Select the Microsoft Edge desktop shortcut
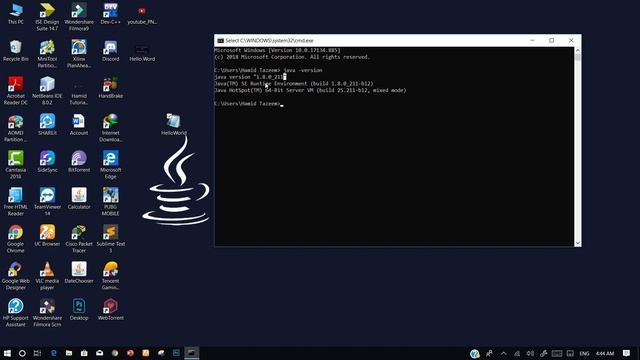 pyautogui.click(x=110, y=164)
